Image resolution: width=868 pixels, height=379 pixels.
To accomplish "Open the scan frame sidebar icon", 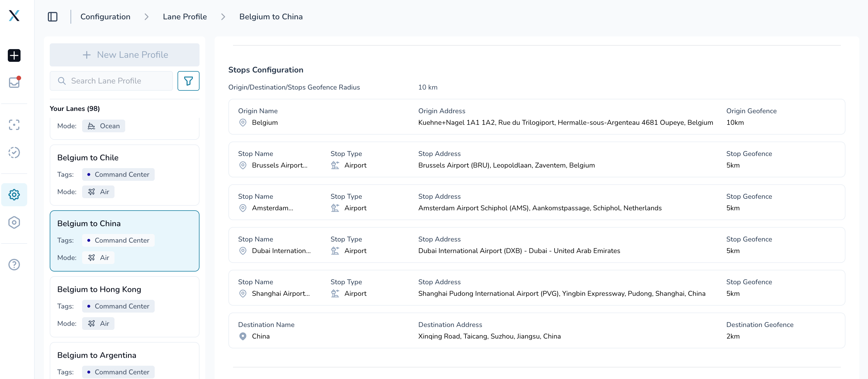I will point(14,125).
